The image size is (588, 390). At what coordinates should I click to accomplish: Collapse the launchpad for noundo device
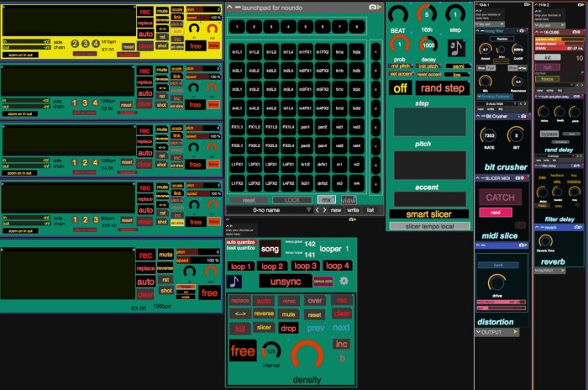point(229,7)
